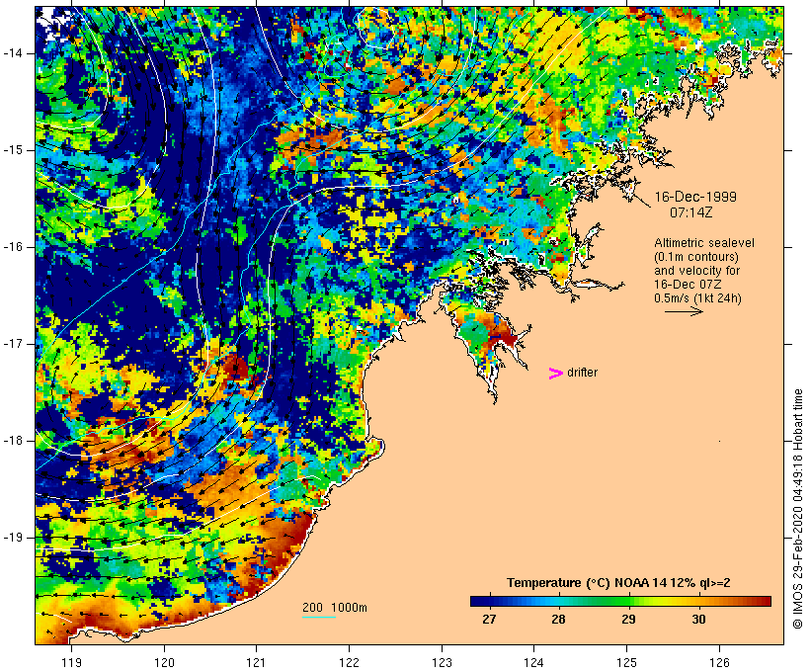The image size is (810, 672).
Task: Click the latitude axis label '-15'
Action: 12,150
